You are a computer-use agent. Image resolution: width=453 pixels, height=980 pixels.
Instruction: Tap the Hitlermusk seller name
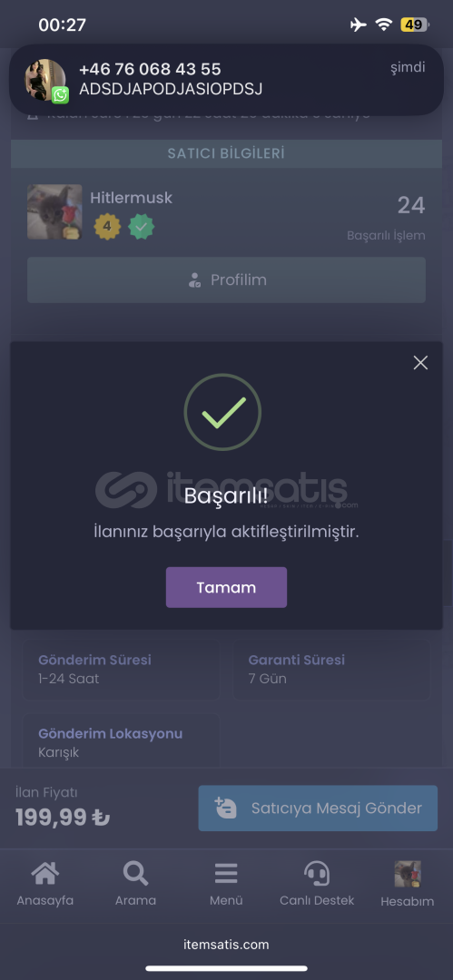132,198
